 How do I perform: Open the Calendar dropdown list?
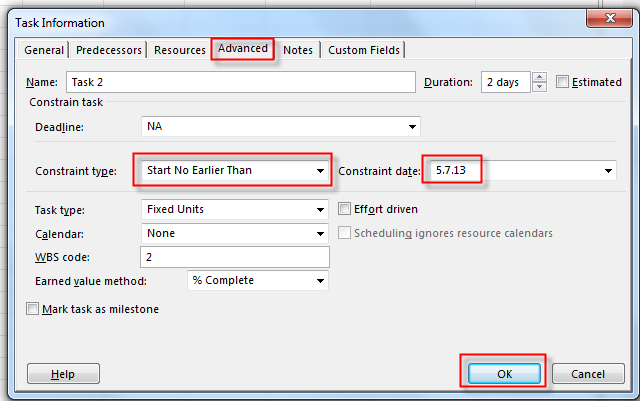320,234
